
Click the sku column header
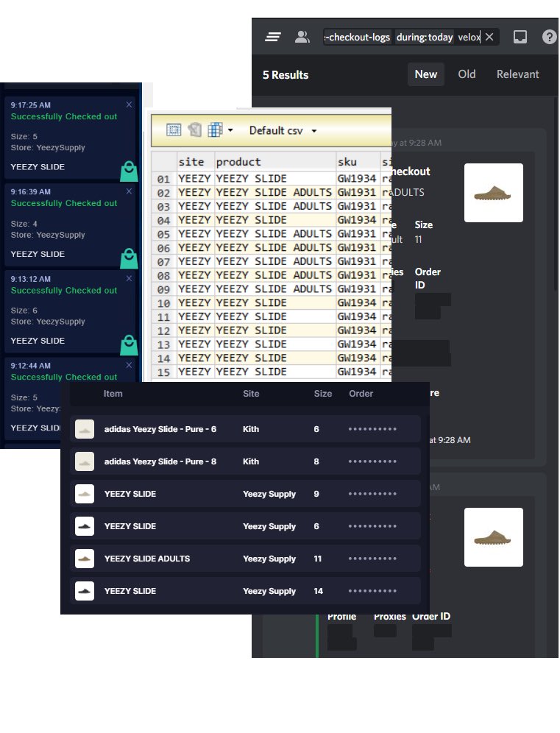[358, 162]
